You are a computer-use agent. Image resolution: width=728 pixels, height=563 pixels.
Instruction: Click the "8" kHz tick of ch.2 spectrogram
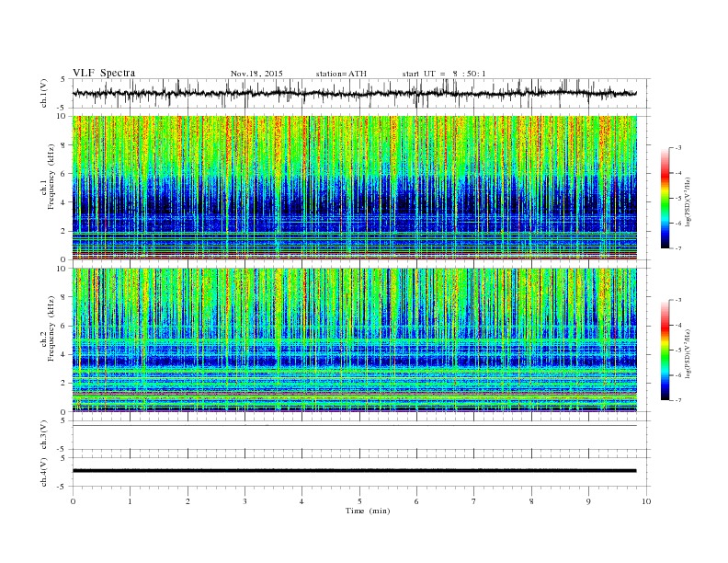pyautogui.click(x=64, y=297)
